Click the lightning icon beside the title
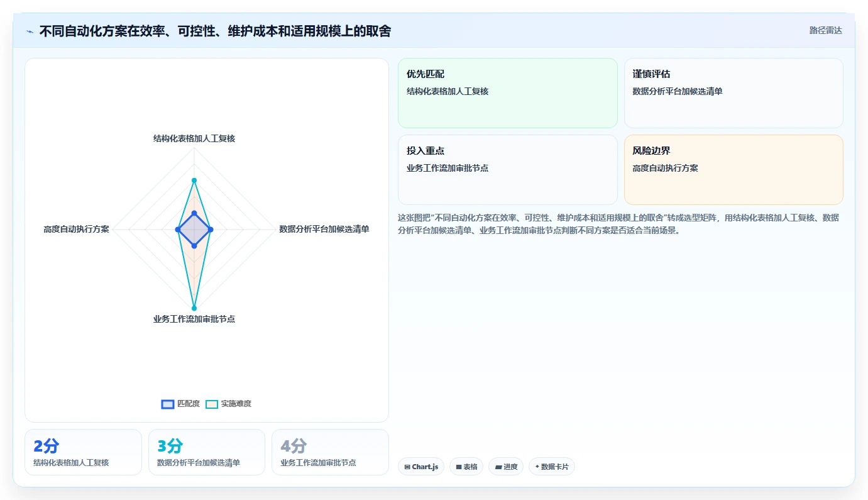 [x=30, y=31]
